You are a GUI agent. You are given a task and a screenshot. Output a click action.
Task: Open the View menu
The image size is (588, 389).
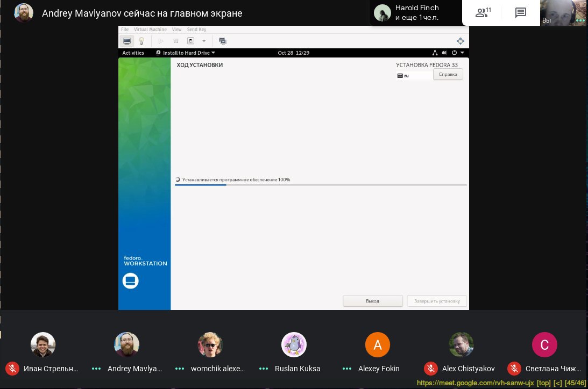176,30
